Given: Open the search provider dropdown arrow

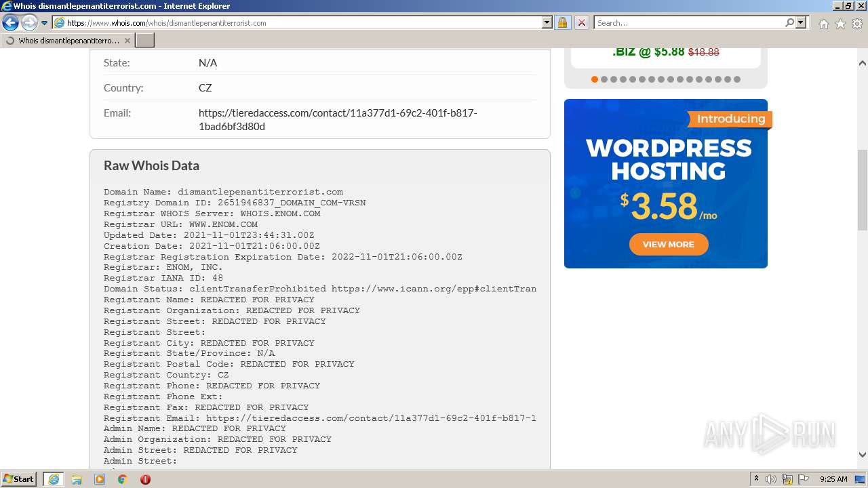Looking at the screenshot, I should [801, 22].
